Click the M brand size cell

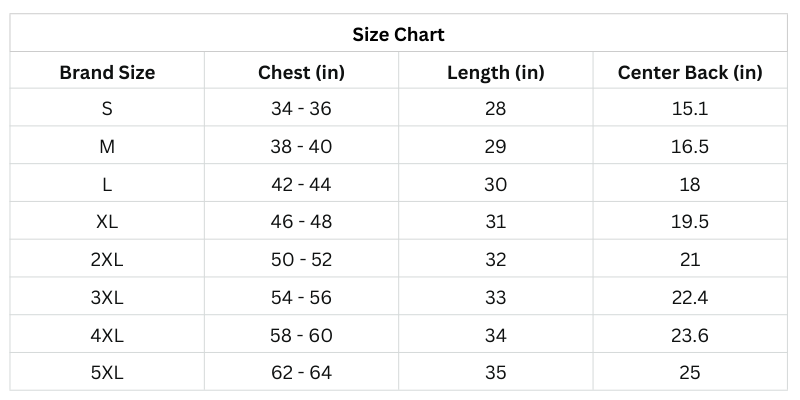click(x=107, y=147)
